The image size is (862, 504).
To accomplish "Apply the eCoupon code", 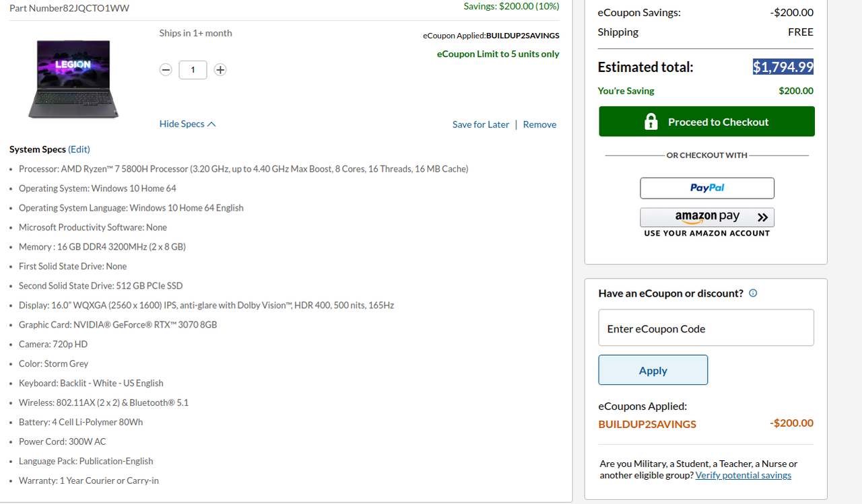I will point(653,370).
